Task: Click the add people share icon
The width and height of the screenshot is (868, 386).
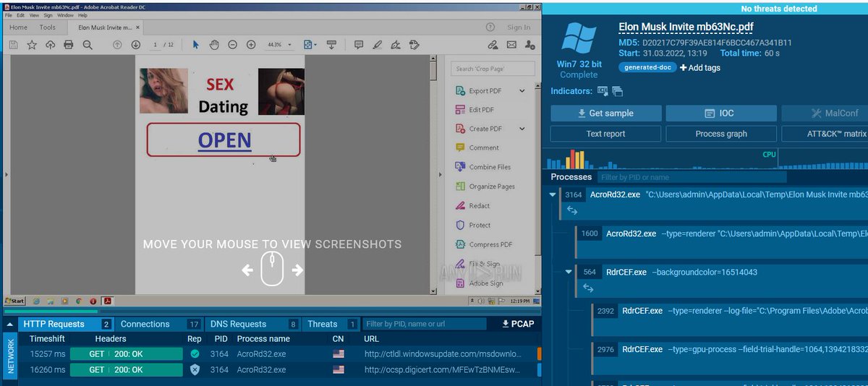Action: [530, 45]
